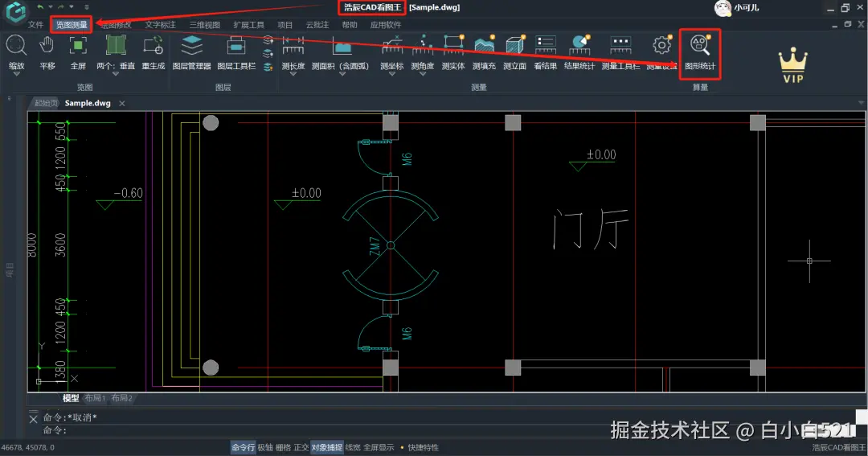Toggle 快捷特性 quick properties
The width and height of the screenshot is (868, 456).
coord(423,447)
